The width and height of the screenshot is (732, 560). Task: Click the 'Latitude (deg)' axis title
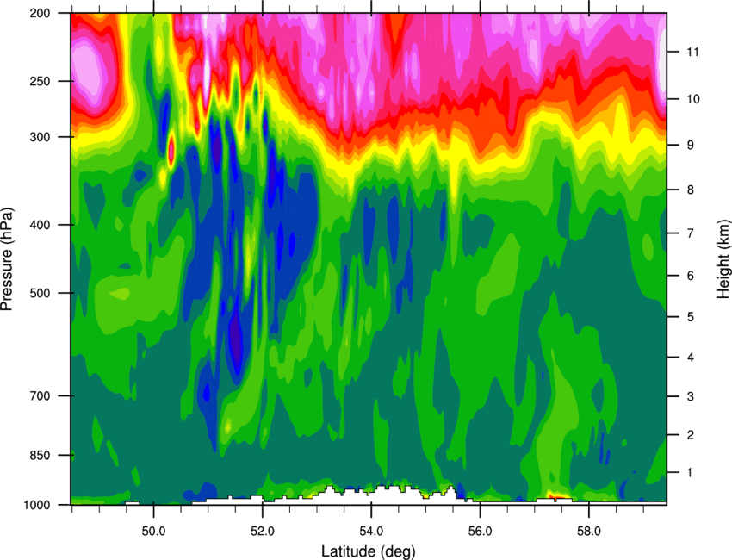pos(368,551)
